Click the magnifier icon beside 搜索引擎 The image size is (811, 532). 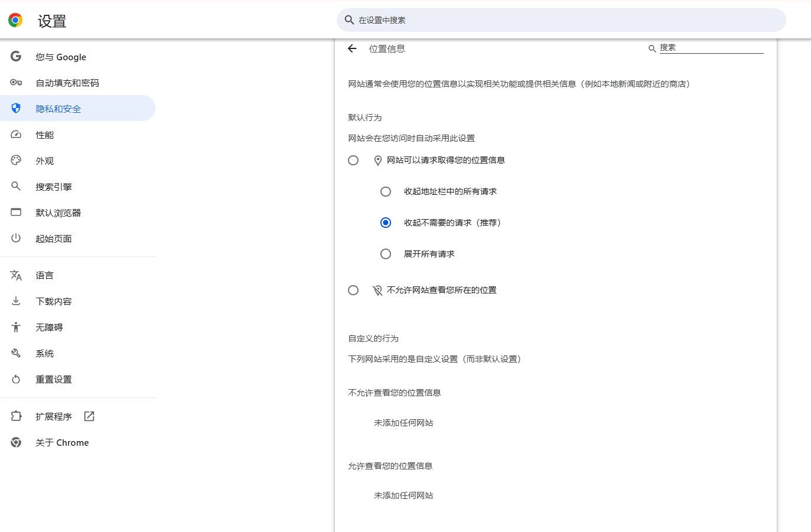tap(16, 187)
